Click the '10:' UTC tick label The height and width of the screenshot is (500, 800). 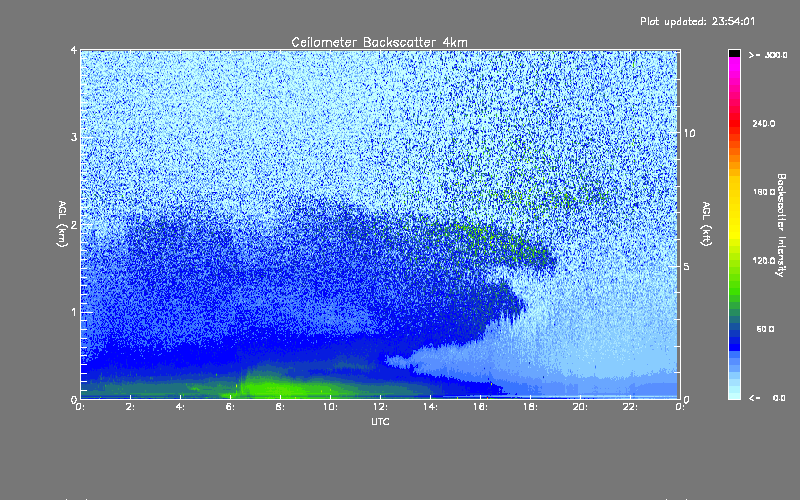(330, 407)
